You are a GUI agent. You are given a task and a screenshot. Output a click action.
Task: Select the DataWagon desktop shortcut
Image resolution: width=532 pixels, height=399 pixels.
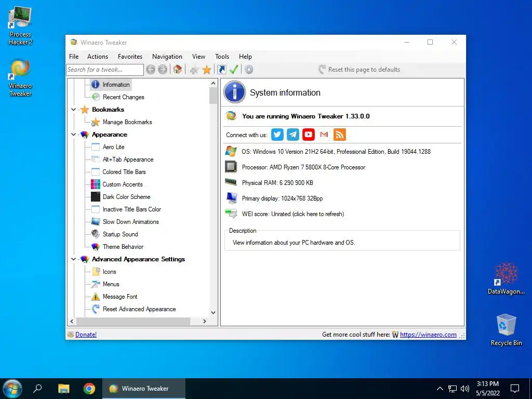tap(506, 278)
